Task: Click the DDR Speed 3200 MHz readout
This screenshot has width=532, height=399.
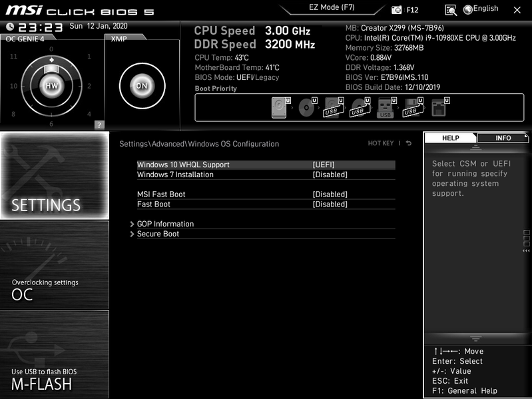Action: (254, 45)
